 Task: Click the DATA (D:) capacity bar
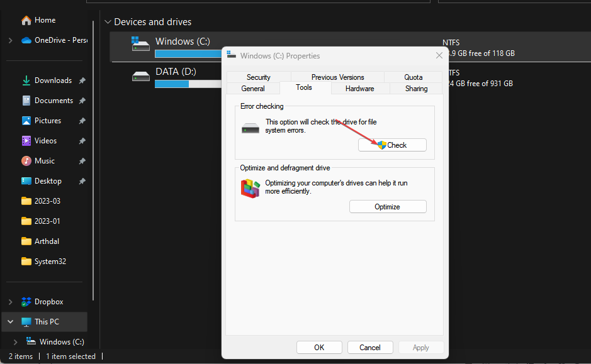[x=188, y=84]
